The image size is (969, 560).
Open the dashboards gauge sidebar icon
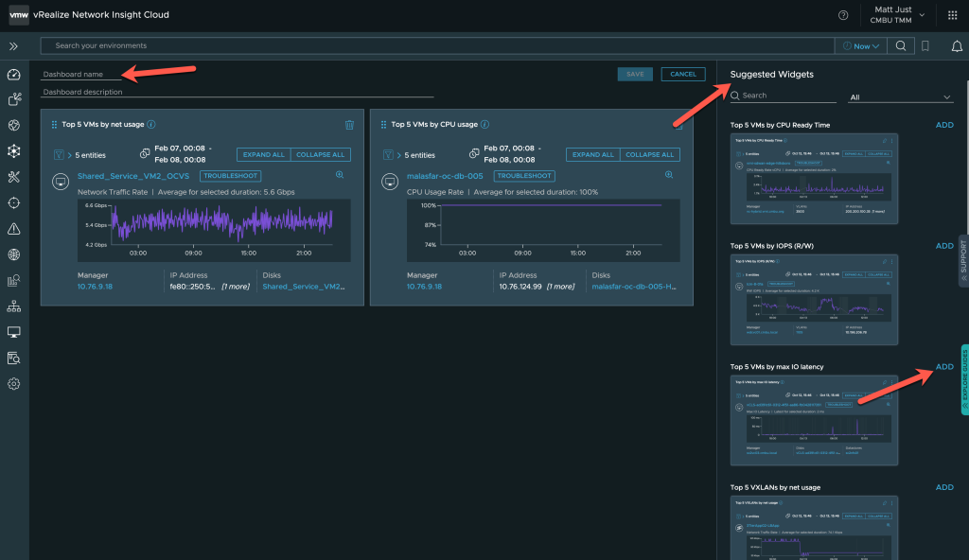click(13, 75)
